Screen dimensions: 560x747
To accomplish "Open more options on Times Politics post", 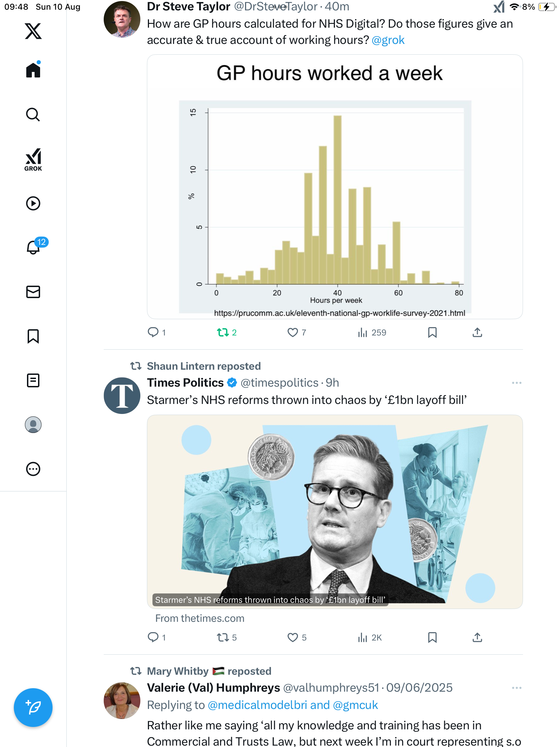I will click(x=516, y=383).
